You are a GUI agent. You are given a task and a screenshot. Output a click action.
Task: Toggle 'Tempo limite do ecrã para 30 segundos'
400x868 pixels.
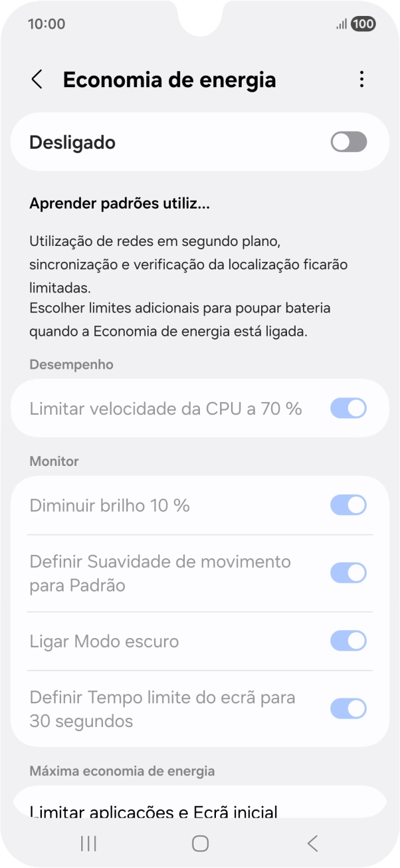[348, 708]
